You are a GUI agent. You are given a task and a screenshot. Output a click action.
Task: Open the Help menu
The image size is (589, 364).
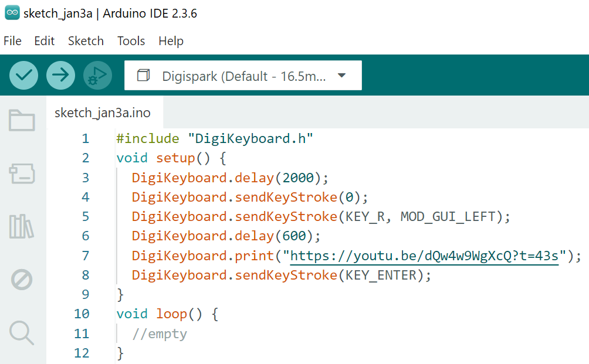171,41
